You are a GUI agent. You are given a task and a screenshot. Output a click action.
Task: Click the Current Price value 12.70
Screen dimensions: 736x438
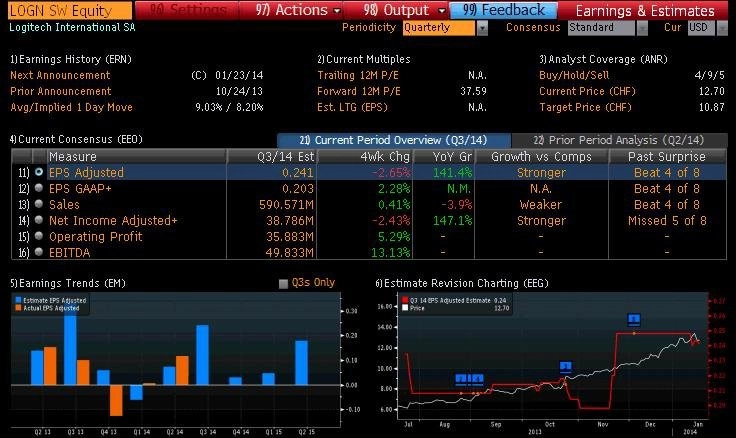[712, 91]
